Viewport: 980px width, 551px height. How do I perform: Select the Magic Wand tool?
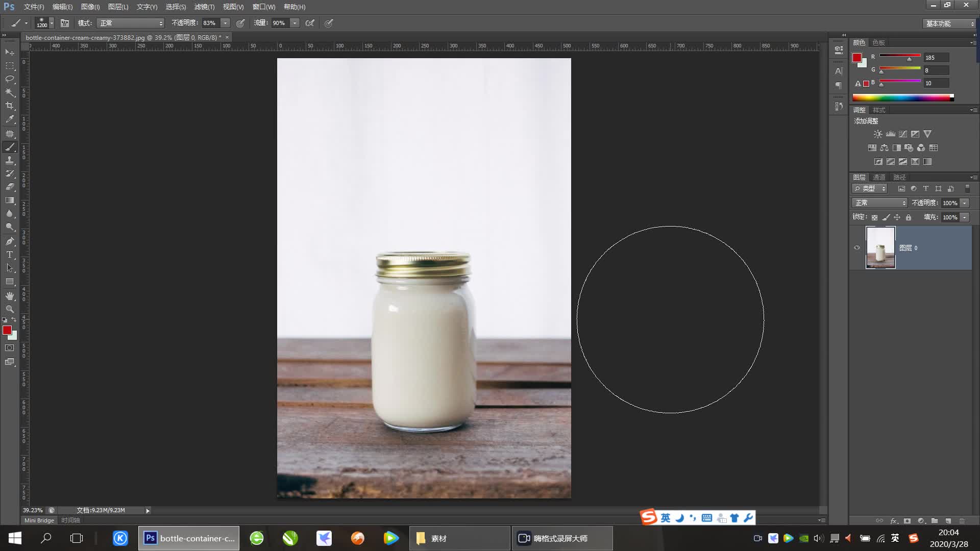tap(10, 92)
